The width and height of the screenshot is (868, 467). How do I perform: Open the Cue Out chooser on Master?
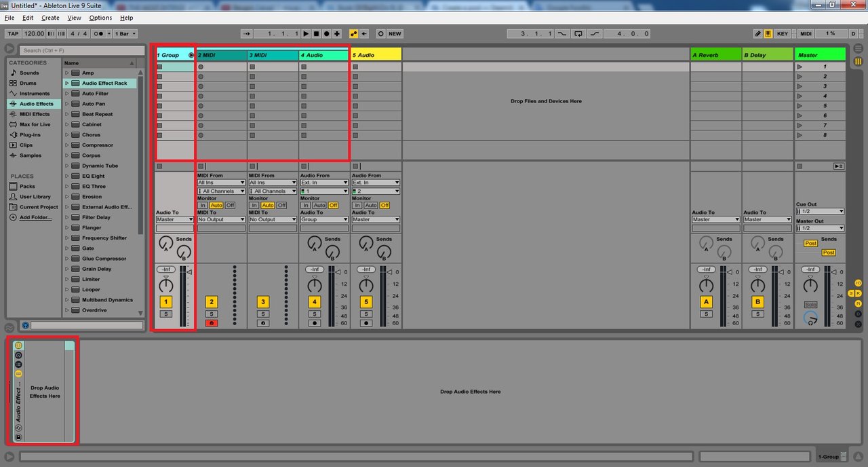point(820,211)
